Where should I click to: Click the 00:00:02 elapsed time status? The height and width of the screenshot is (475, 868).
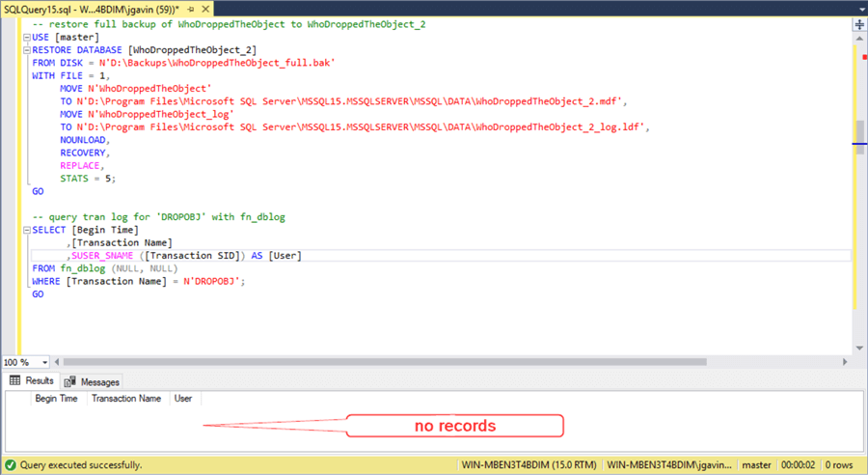(x=798, y=465)
